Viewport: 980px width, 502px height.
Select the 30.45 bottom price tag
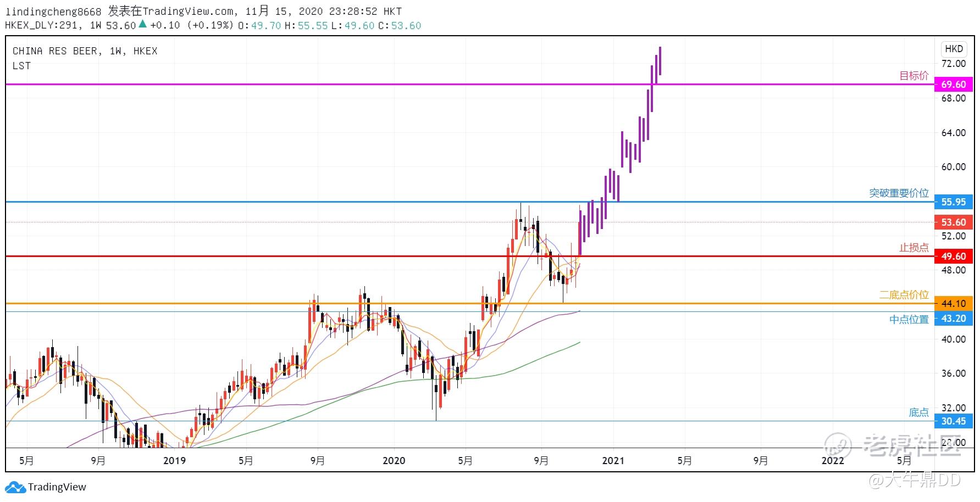point(954,421)
